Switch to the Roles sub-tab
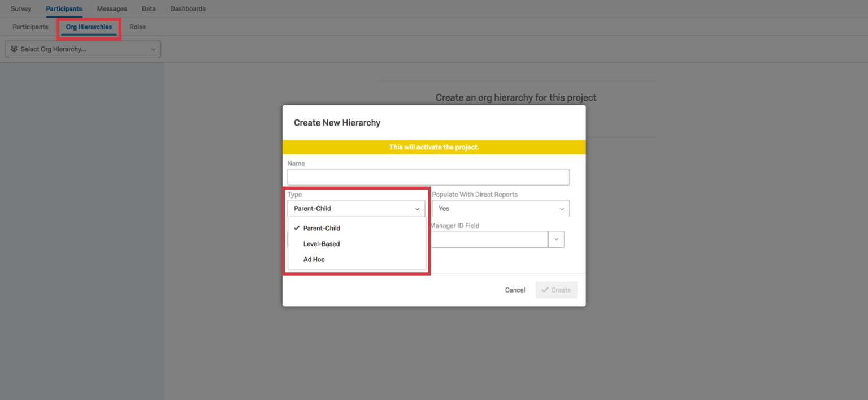 click(137, 27)
